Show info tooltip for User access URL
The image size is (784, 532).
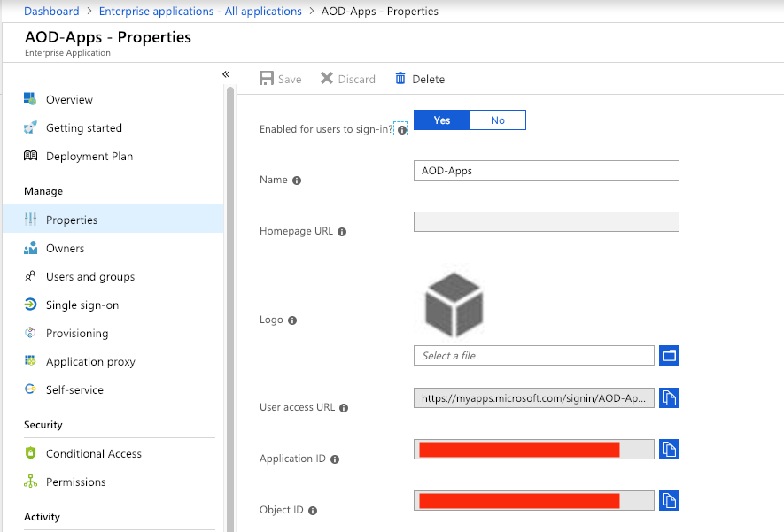(x=344, y=408)
